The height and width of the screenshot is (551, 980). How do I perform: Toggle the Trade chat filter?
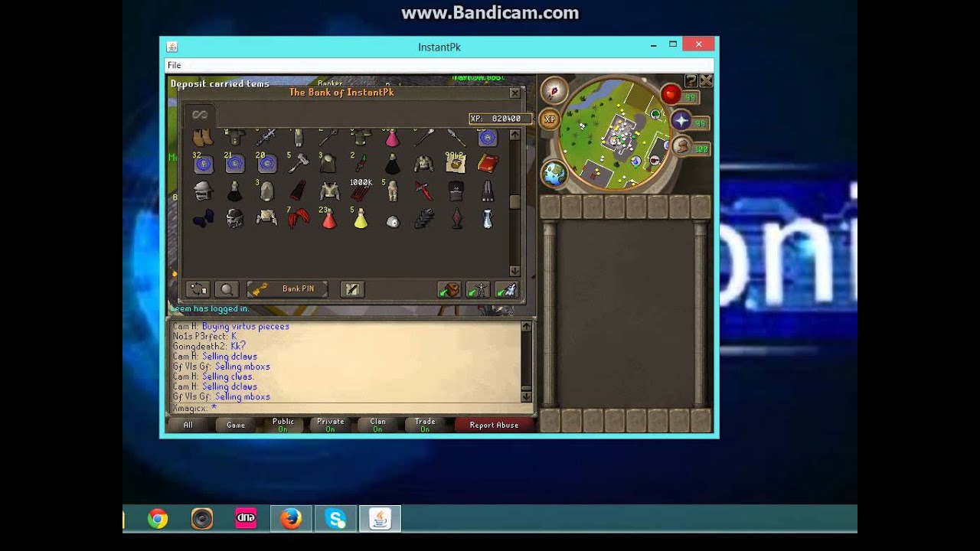pos(426,425)
